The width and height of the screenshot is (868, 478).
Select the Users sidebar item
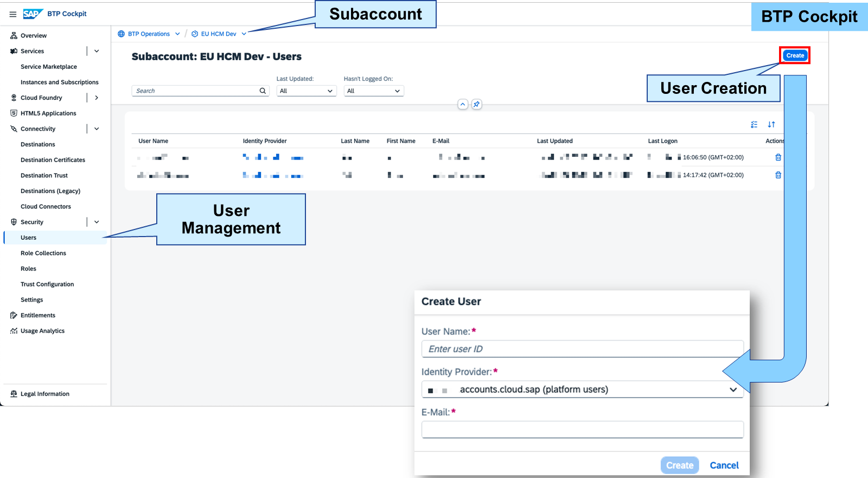click(x=55, y=238)
